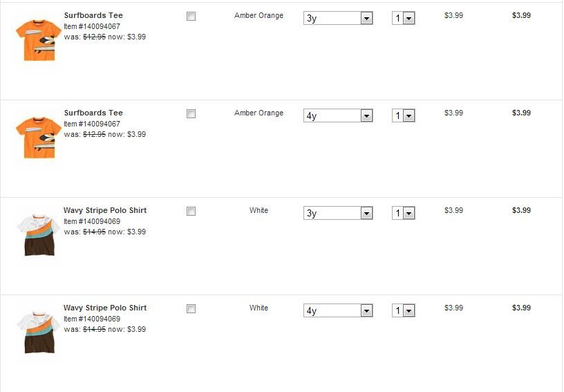Click the thumbnail of the 3y Wavy Stripe Polo
Screen dimensions: 564x392
(x=38, y=235)
